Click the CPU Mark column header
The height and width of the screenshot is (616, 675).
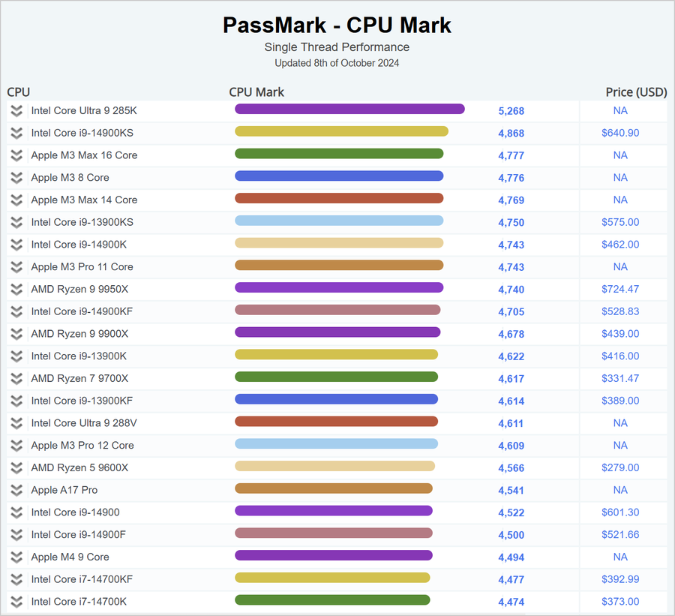click(256, 92)
